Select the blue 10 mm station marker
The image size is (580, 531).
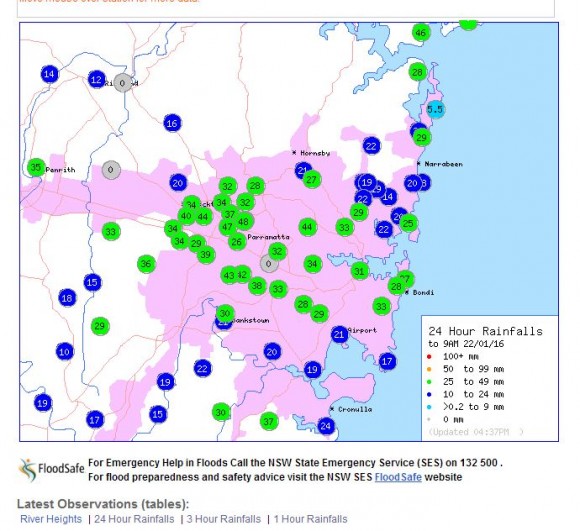[65, 352]
